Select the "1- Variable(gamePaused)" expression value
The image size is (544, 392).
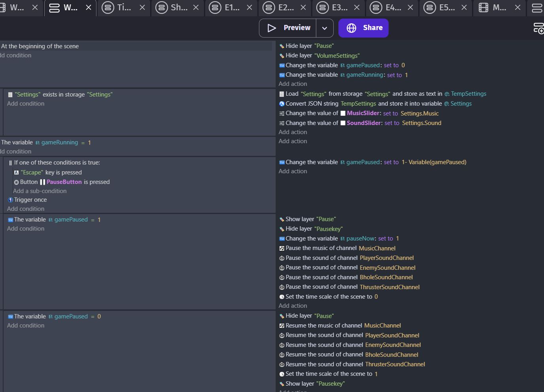pyautogui.click(x=434, y=162)
